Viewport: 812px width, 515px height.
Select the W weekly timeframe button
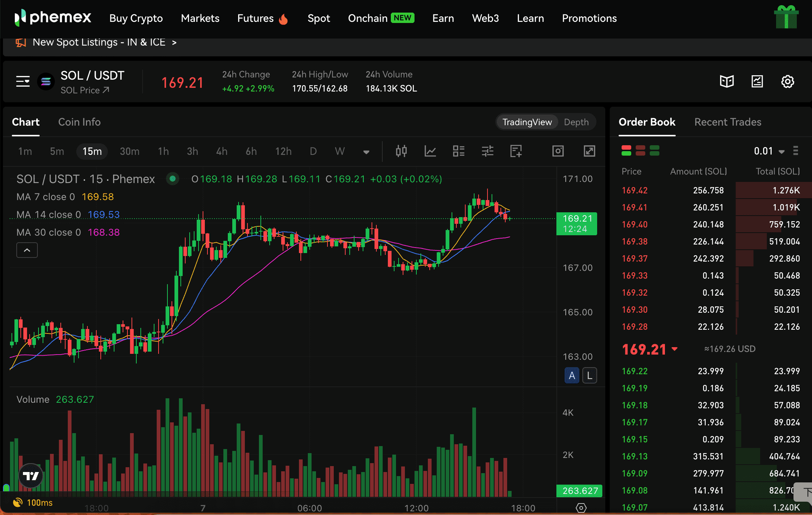click(x=340, y=151)
